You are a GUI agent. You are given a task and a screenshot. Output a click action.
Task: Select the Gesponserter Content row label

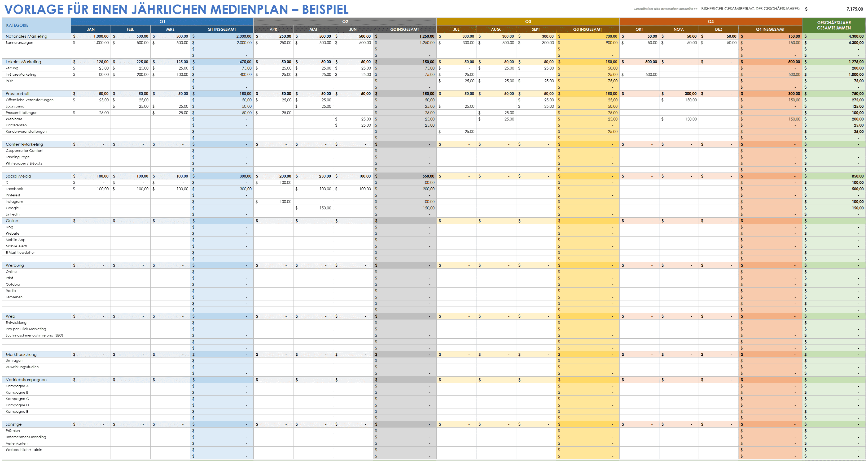[x=24, y=151]
